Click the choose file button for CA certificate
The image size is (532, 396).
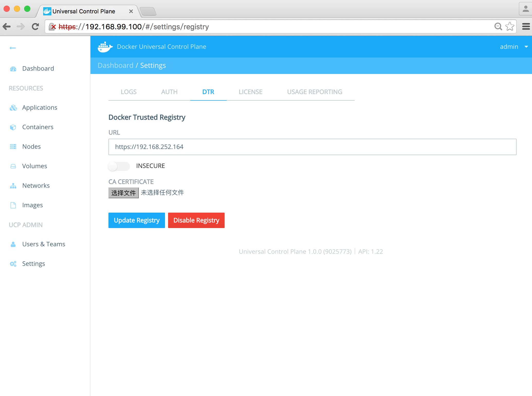point(124,193)
